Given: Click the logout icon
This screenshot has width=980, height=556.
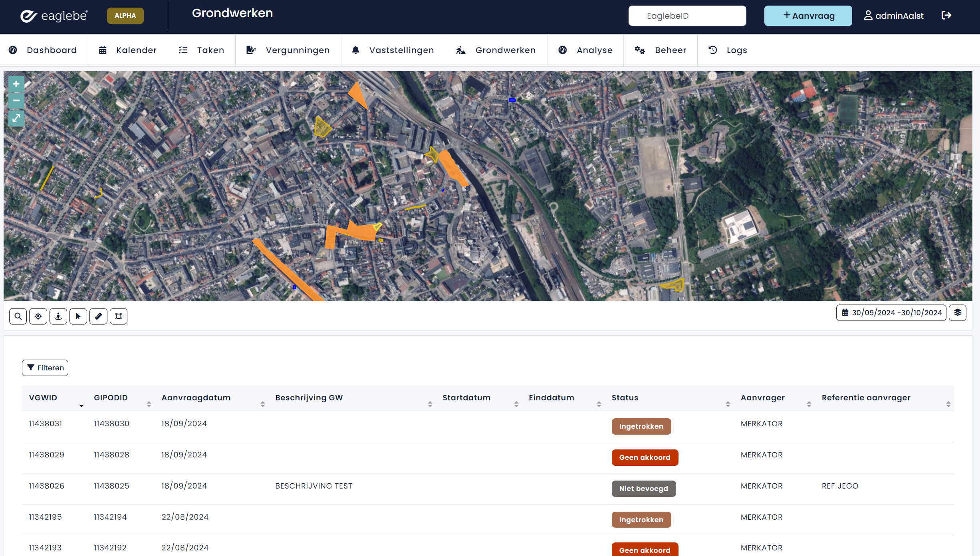Looking at the screenshot, I should click(x=946, y=16).
